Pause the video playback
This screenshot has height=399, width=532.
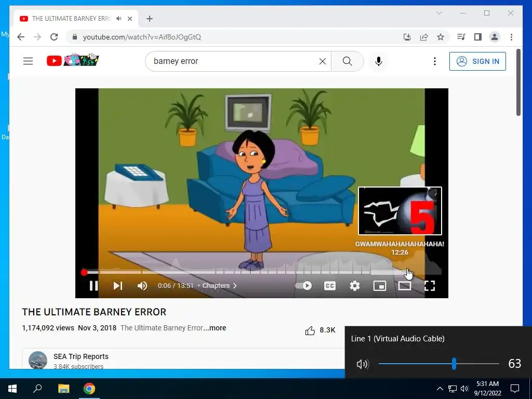click(94, 286)
